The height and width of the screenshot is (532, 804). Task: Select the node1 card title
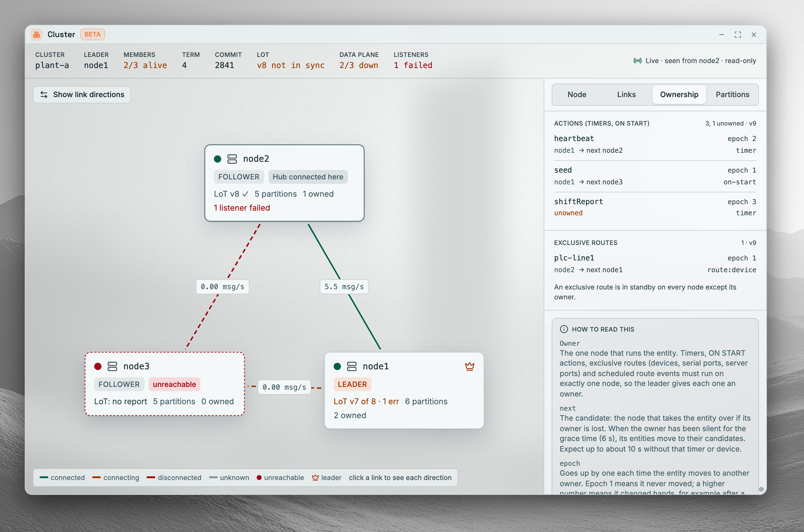pos(375,367)
